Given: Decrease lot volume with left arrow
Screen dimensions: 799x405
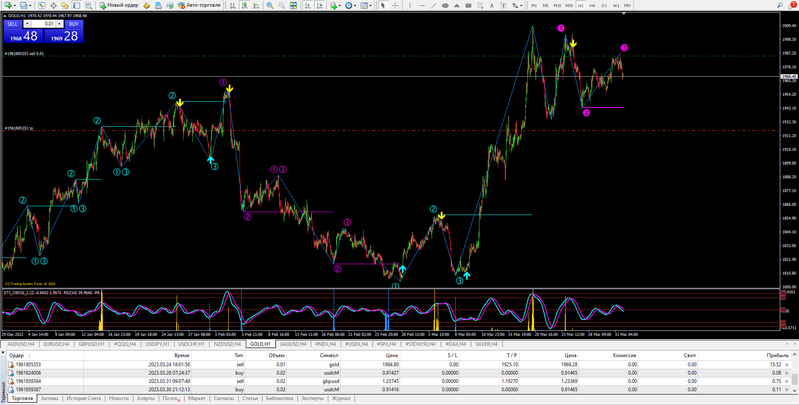Looking at the screenshot, I should [28, 24].
